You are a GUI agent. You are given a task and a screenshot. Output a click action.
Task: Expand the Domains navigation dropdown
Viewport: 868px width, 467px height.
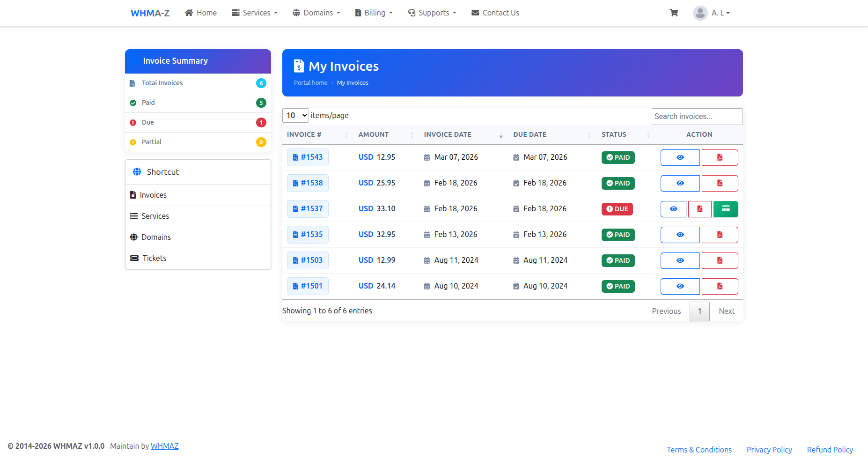coord(316,13)
